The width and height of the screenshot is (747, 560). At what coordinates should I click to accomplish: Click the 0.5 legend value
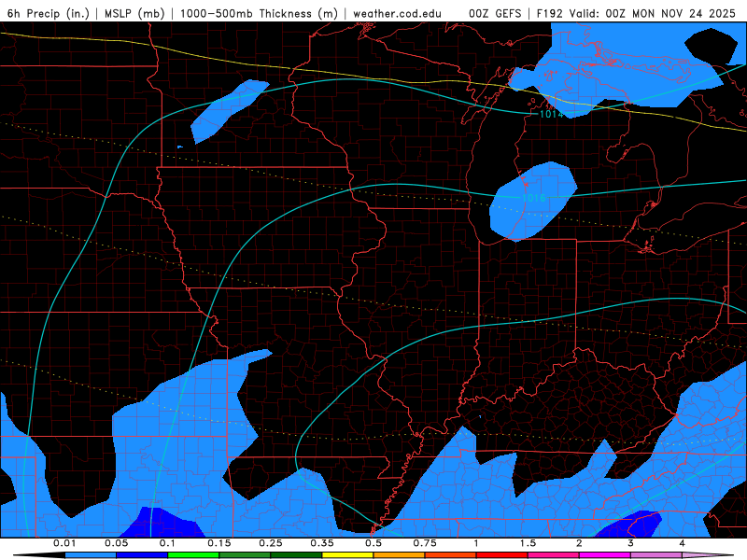(x=373, y=543)
